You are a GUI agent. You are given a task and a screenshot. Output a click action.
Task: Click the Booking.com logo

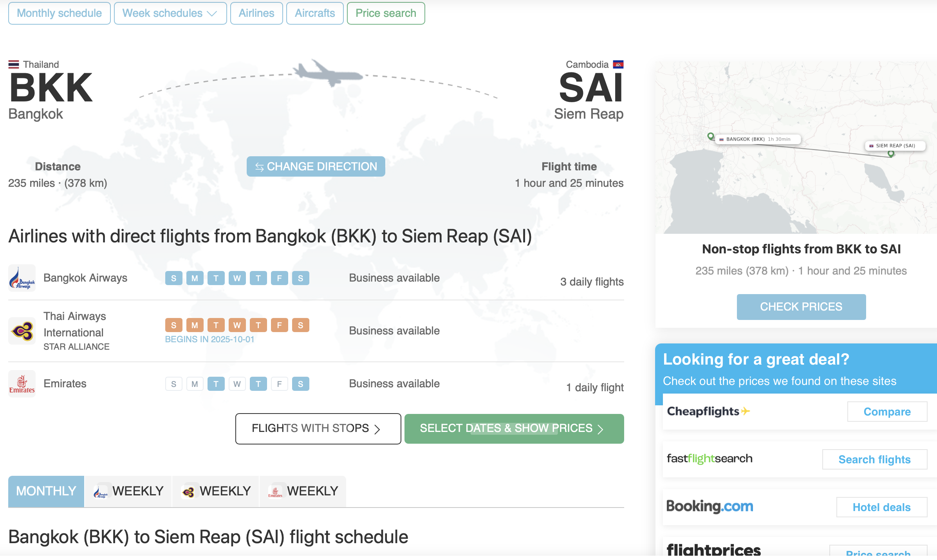(710, 506)
